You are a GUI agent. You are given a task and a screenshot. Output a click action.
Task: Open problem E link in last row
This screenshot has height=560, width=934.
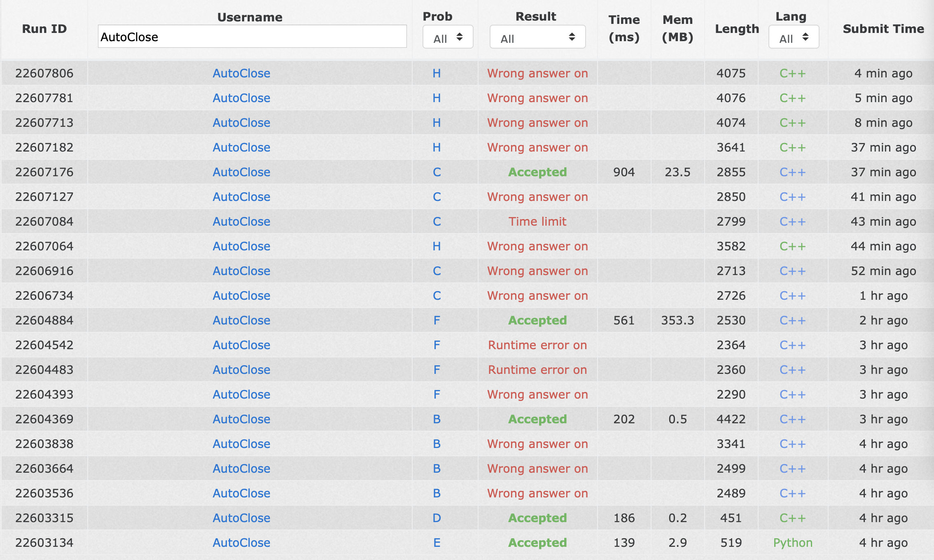(x=437, y=543)
